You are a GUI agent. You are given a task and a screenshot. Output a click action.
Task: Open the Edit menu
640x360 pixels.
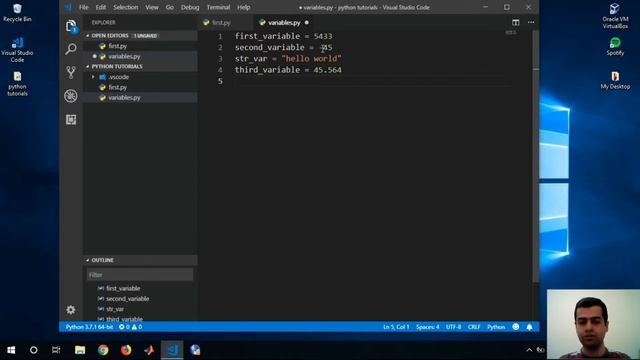pyautogui.click(x=100, y=7)
